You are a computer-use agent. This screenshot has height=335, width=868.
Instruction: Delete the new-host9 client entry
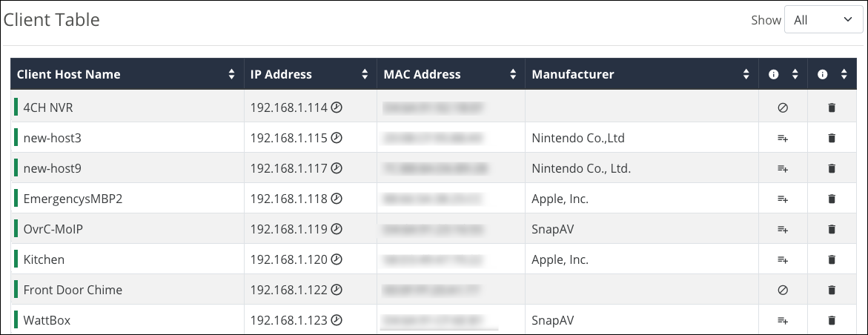tap(831, 168)
